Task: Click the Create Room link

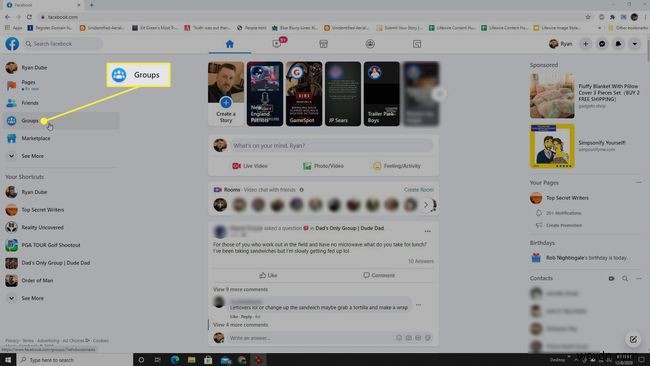Action: [419, 189]
